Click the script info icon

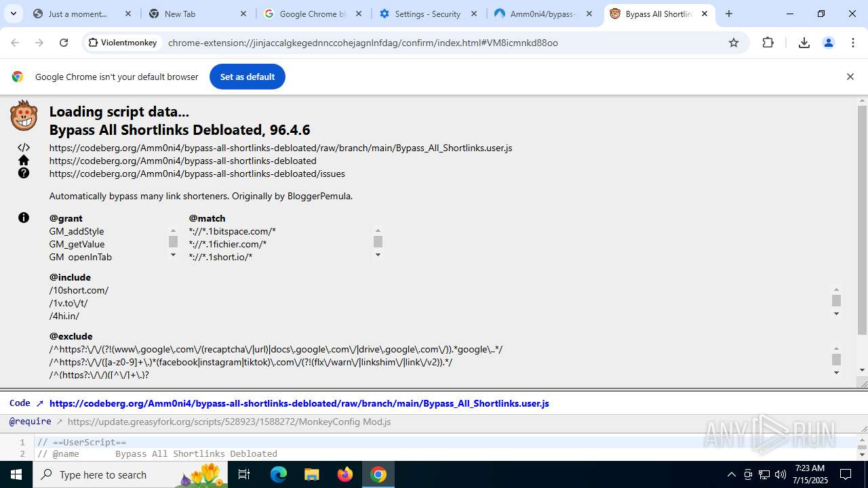pos(24,218)
